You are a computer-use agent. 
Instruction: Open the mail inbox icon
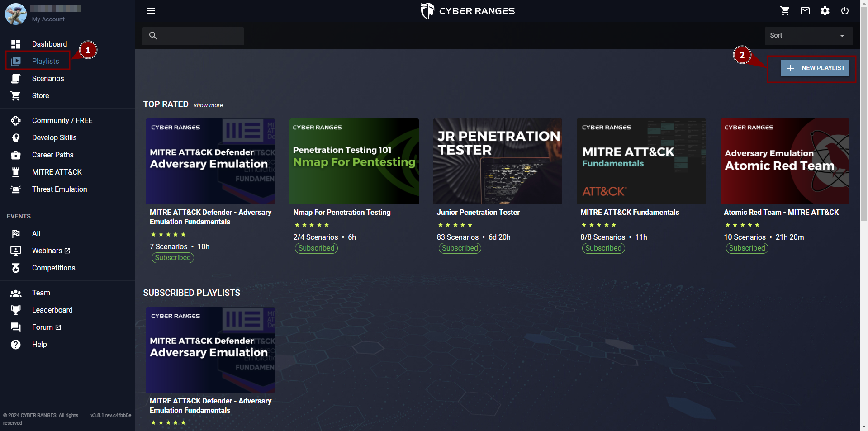[x=805, y=11]
